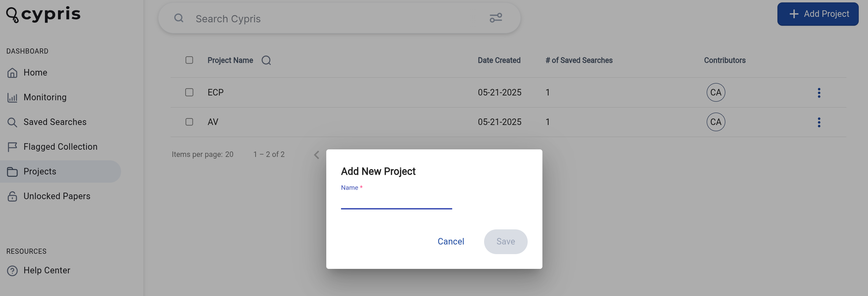Click the search filter sliders icon
The height and width of the screenshot is (296, 868).
pos(496,18)
